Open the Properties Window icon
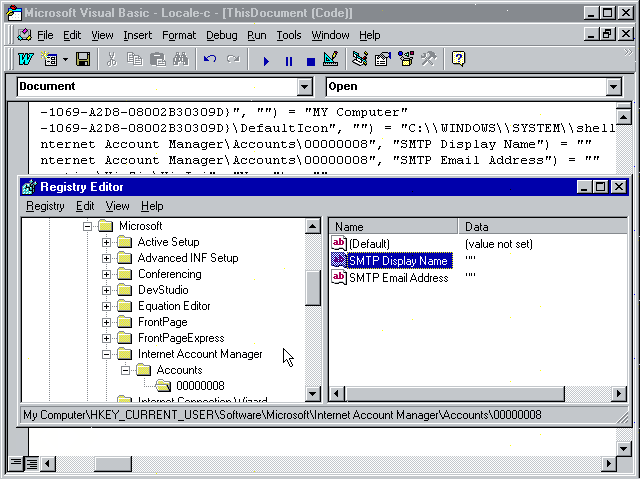This screenshot has height=480, width=640. (x=383, y=60)
